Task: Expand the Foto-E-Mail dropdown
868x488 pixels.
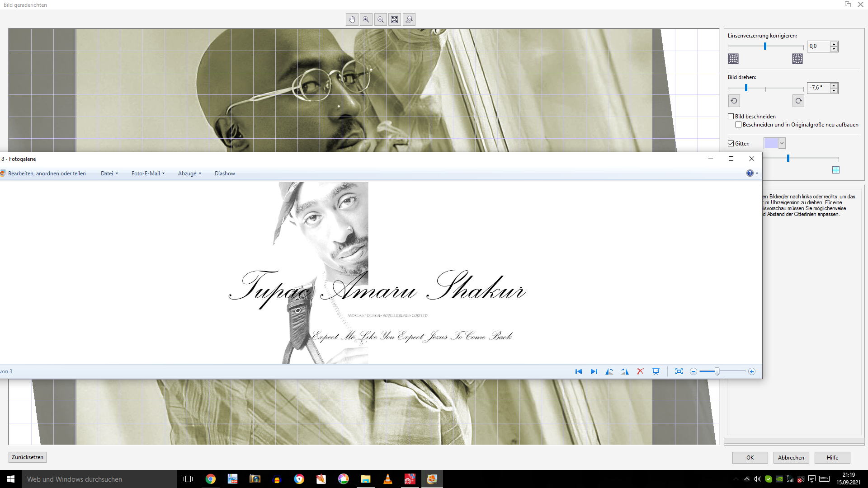Action: [148, 174]
